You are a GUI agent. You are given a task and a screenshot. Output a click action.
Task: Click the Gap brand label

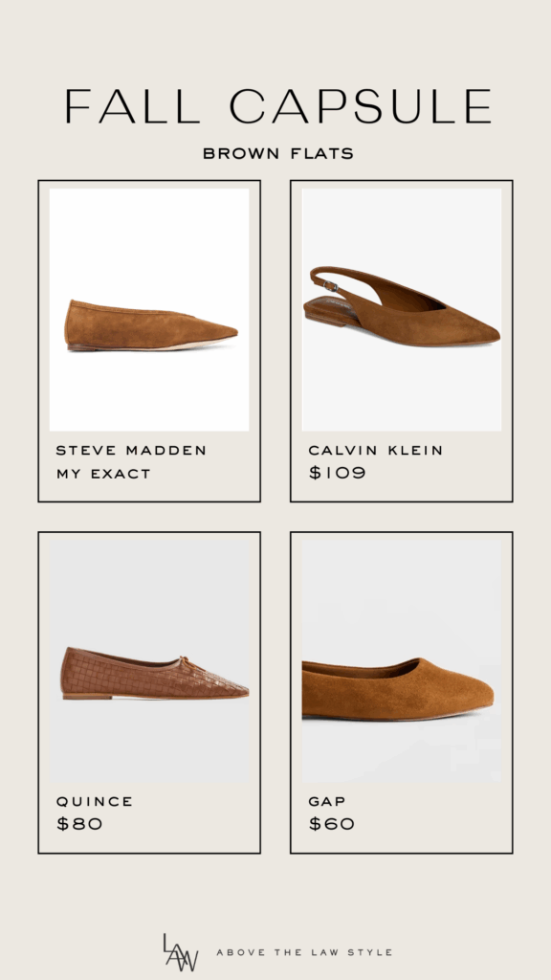point(327,801)
